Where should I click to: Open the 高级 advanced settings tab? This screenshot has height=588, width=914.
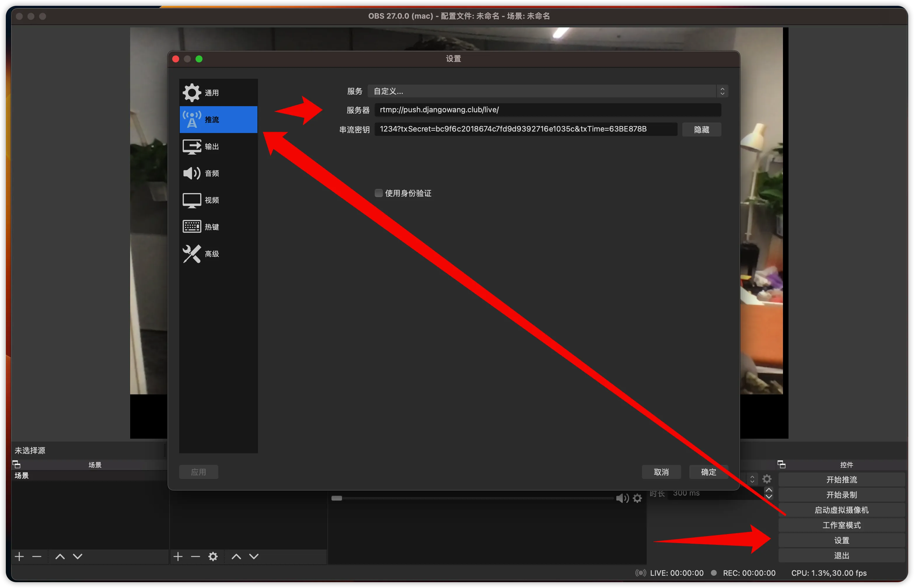[218, 253]
